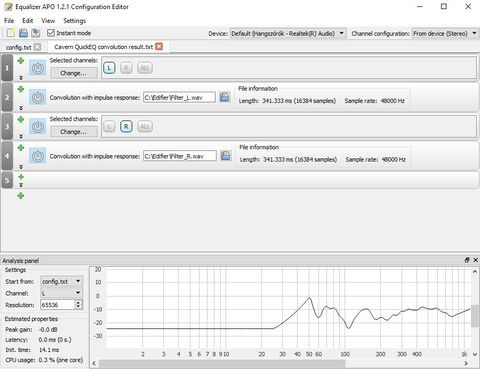Open the Settings menu

75,21
